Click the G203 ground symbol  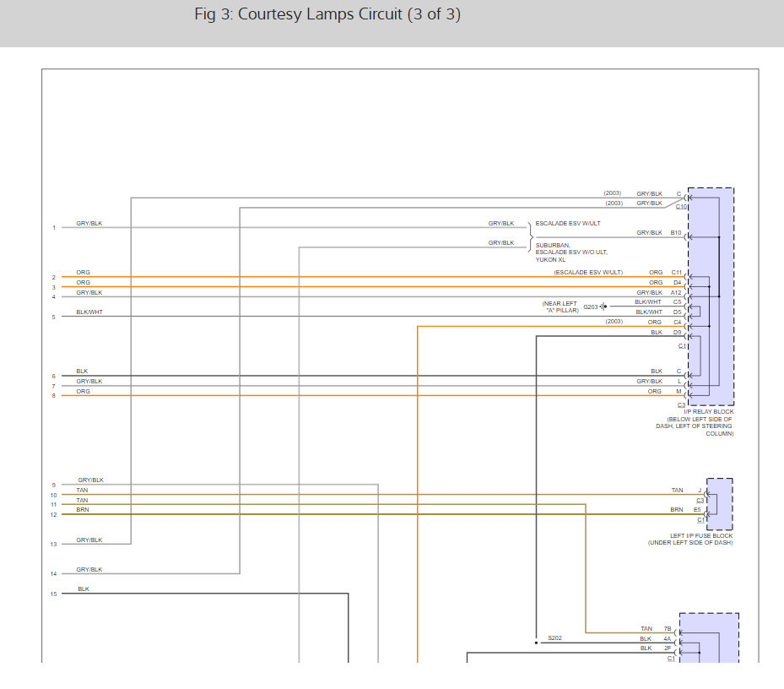[x=603, y=307]
